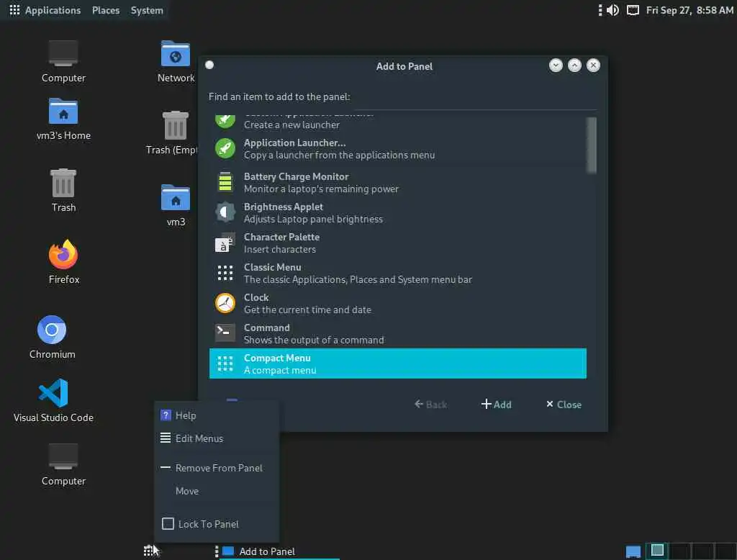This screenshot has height=560, width=737.
Task: Open the volume speaker icon in top panel
Action: point(613,10)
